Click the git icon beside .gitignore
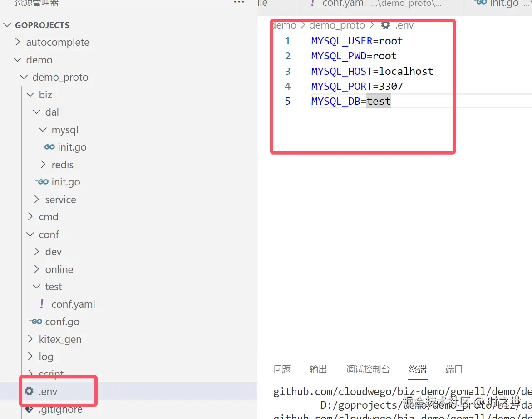The height and width of the screenshot is (419, 532). (x=29, y=409)
